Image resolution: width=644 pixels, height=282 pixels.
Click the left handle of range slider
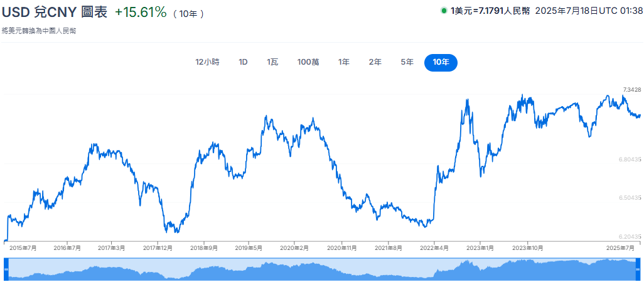6,269
